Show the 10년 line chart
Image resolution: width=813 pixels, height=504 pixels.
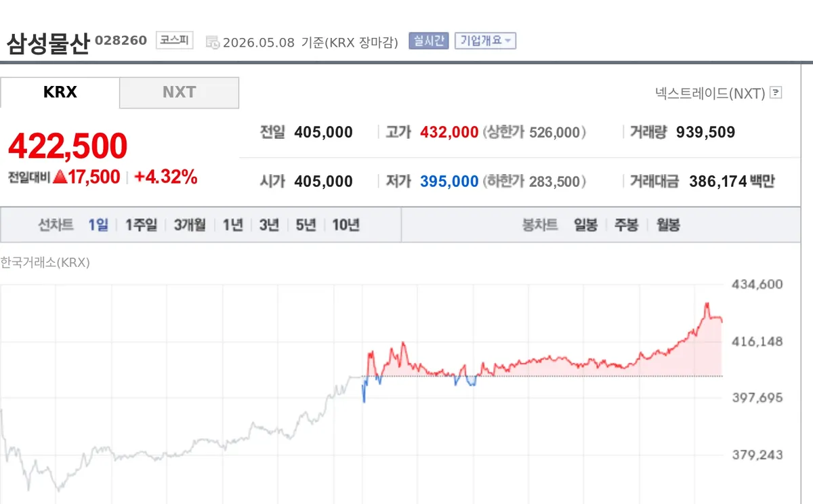coord(346,226)
